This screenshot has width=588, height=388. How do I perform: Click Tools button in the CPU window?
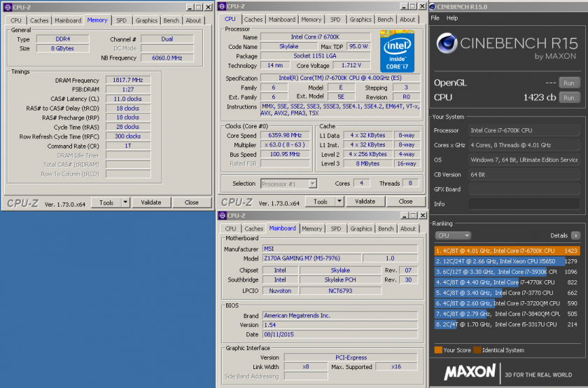(321, 202)
